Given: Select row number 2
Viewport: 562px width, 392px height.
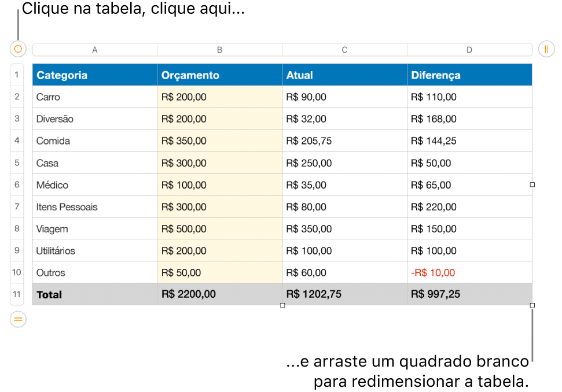Looking at the screenshot, I should [17, 97].
